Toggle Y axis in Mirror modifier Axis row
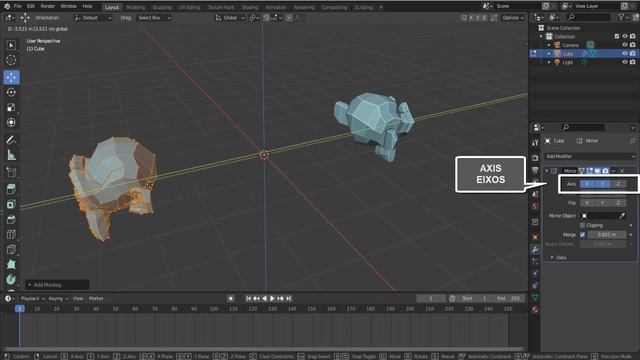Screen dimensions: 640x360 603,184
